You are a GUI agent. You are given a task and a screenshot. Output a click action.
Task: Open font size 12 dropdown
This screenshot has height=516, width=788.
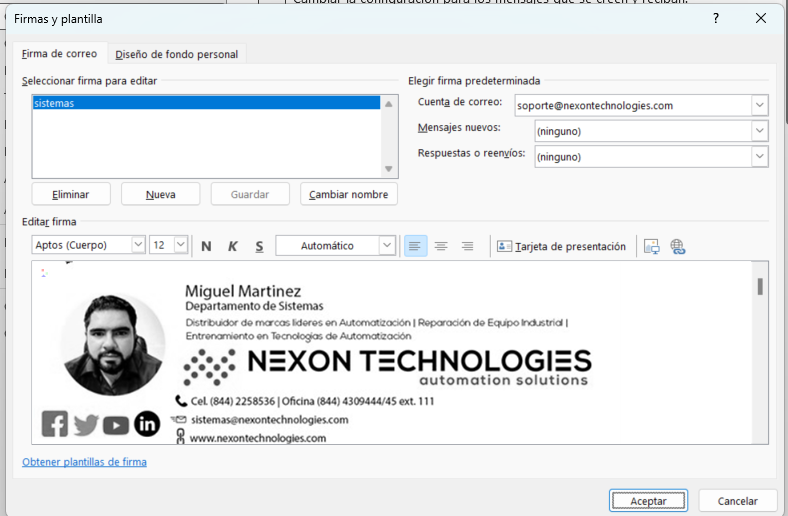(180, 245)
